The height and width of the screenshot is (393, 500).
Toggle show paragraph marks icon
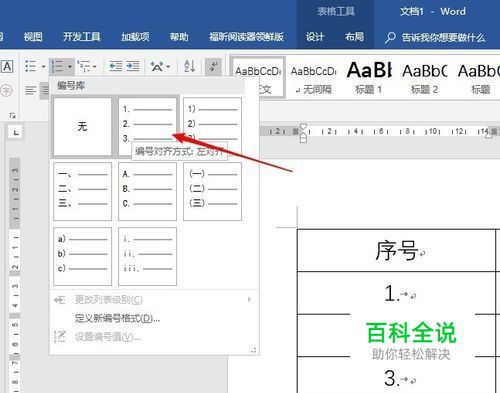tap(213, 66)
